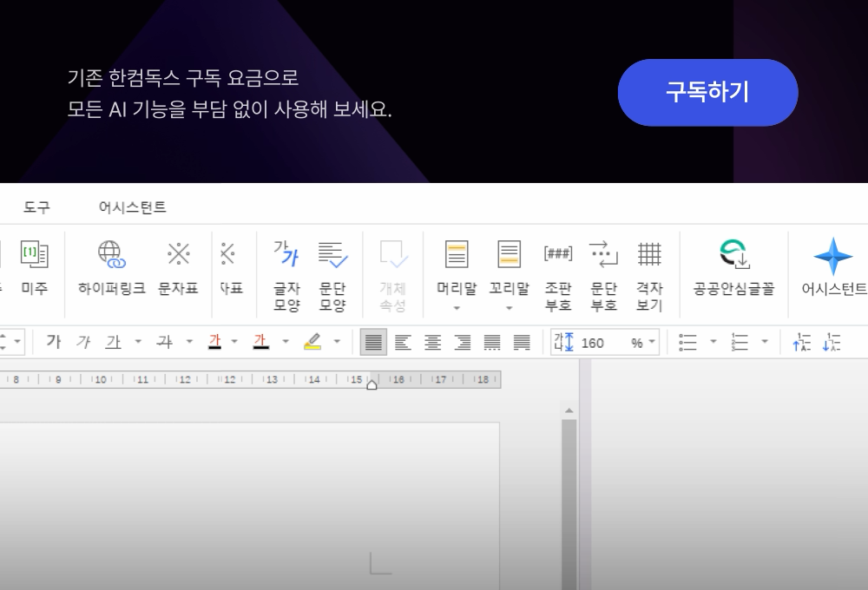Expand the 꼬리말 dropdown arrow
868x590 pixels.
(x=510, y=308)
